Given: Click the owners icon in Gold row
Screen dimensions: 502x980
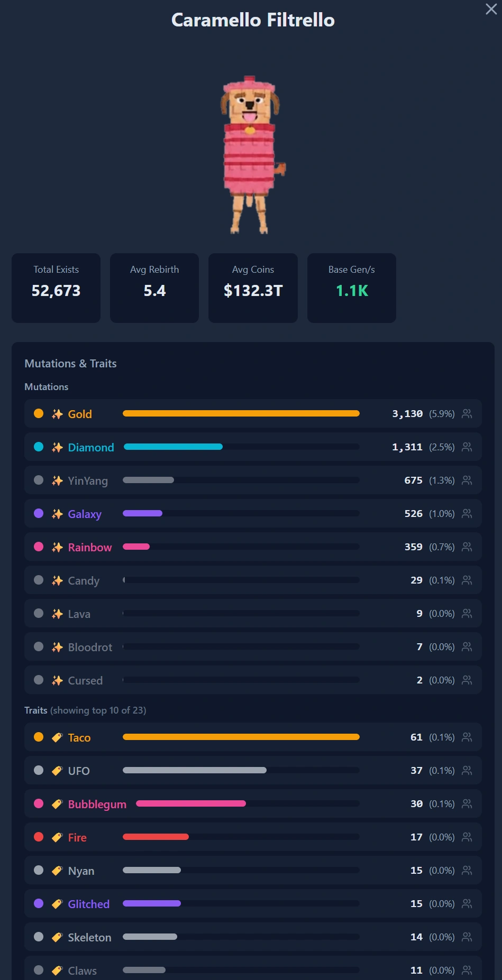Looking at the screenshot, I should point(467,413).
